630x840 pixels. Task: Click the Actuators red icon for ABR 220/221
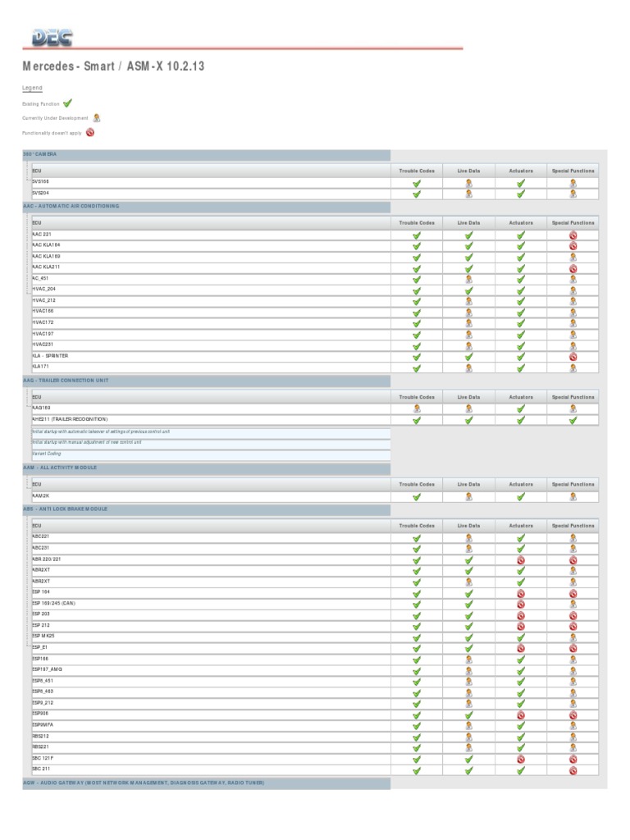click(521, 560)
